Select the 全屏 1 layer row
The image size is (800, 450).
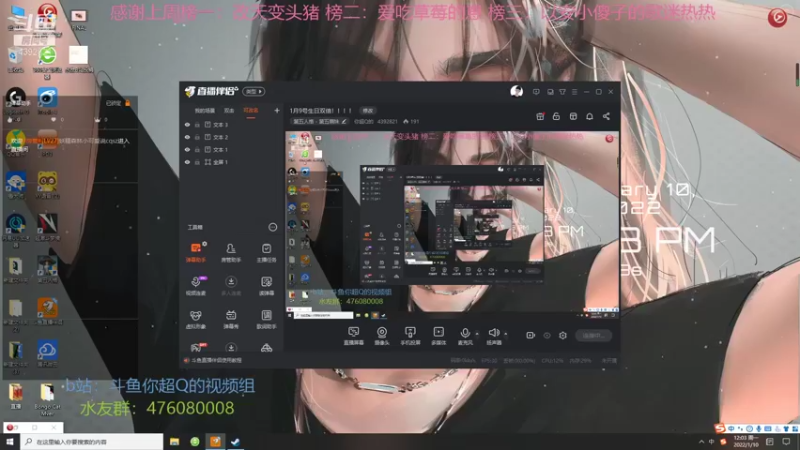pos(232,162)
